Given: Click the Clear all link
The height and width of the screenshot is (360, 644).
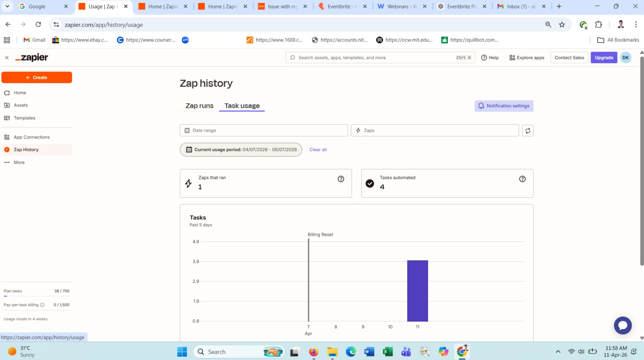Looking at the screenshot, I should 318,150.
